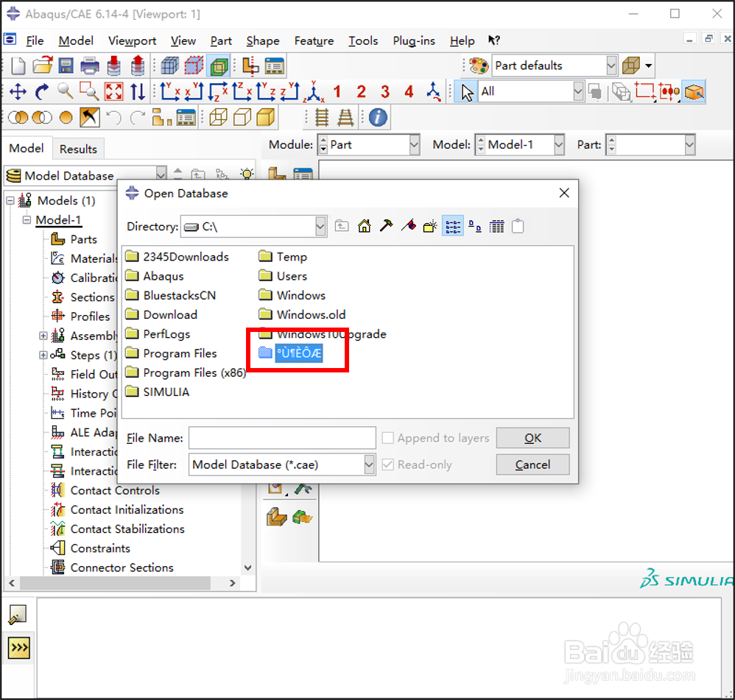Open the Directory dropdown
Viewport: 735px width, 700px height.
click(320, 227)
